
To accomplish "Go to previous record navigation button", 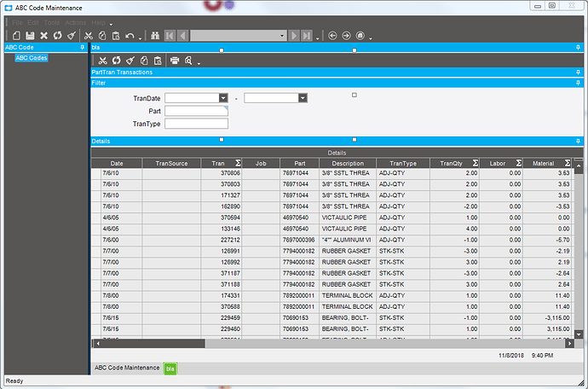I will tap(183, 36).
